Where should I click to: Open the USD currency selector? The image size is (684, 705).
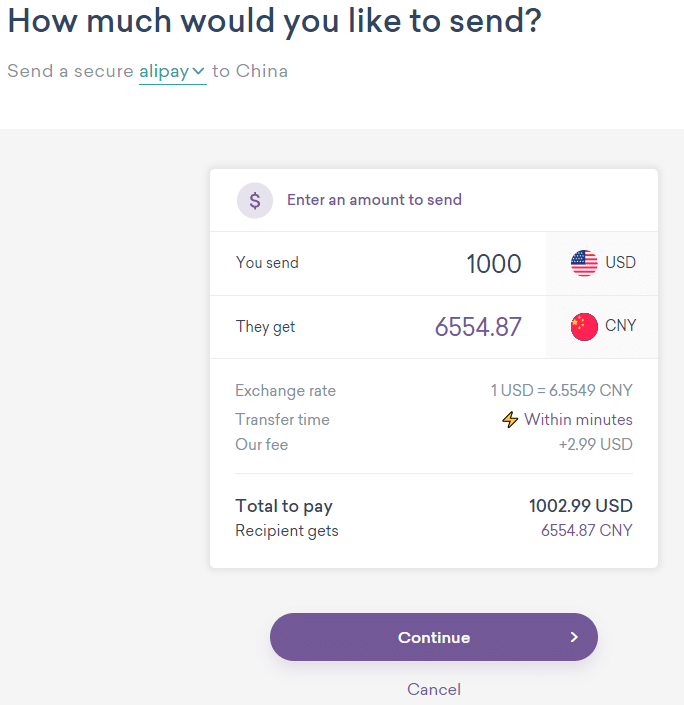pyautogui.click(x=602, y=263)
